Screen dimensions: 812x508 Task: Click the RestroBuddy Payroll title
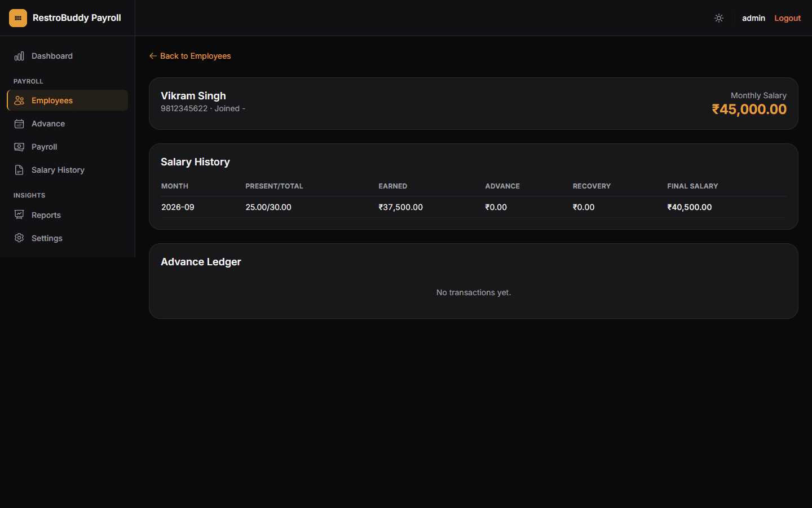pyautogui.click(x=77, y=18)
